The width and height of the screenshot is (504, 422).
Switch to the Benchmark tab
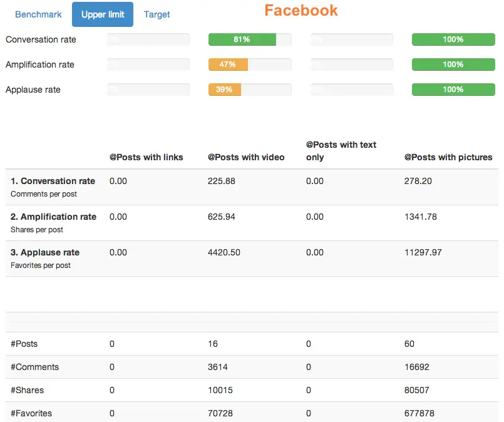38,14
